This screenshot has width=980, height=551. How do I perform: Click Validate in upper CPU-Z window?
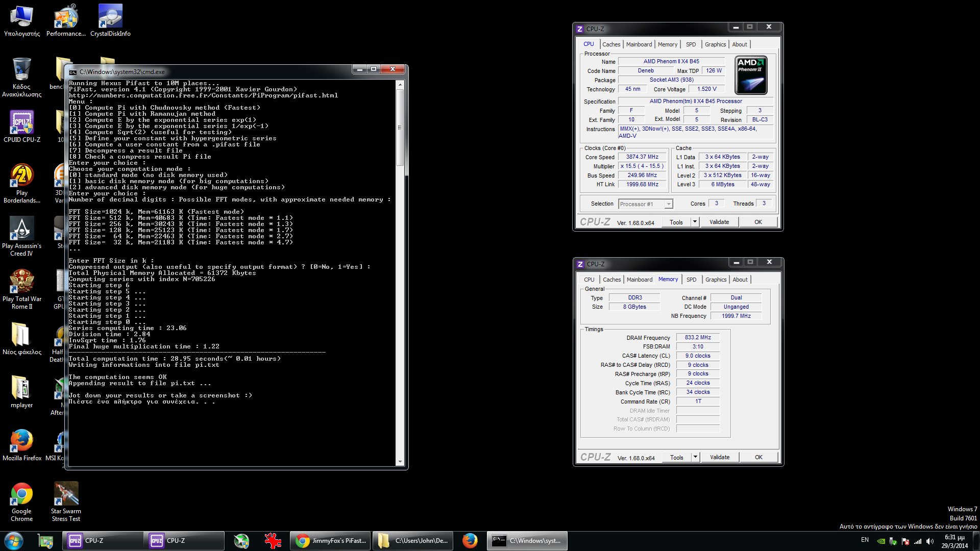(719, 222)
